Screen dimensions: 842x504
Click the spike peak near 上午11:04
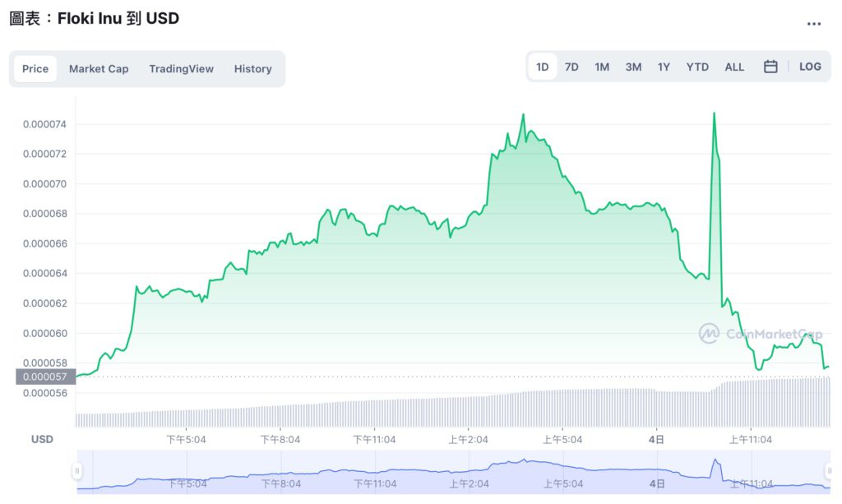[x=714, y=113]
